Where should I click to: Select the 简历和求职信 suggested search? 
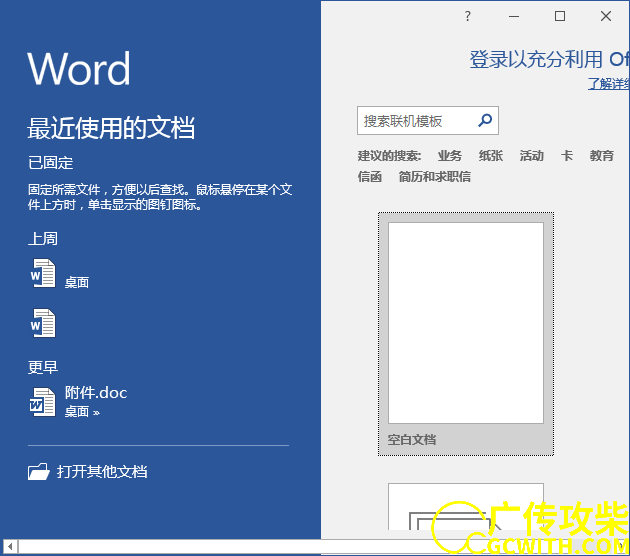(x=435, y=176)
